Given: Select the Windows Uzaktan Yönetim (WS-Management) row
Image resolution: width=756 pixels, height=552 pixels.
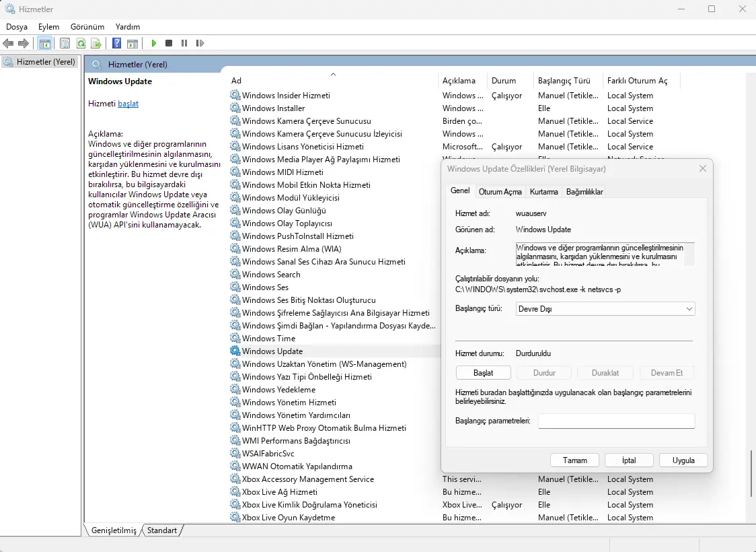Looking at the screenshot, I should (324, 364).
